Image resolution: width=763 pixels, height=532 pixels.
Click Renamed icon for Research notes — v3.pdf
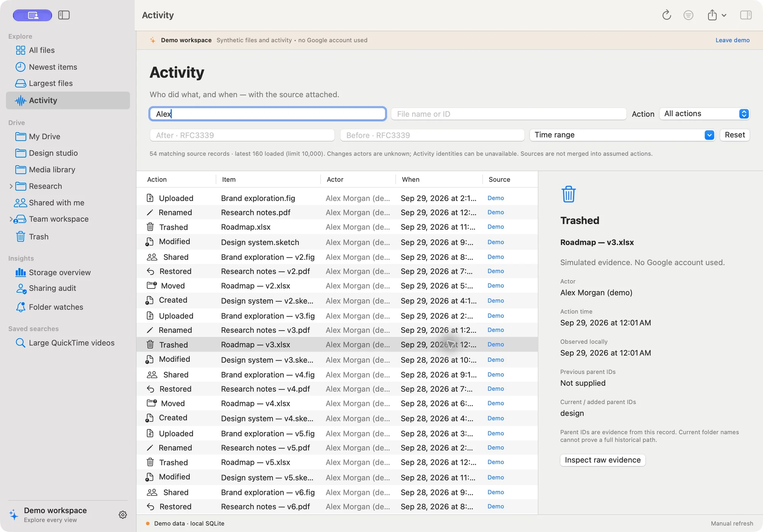150,330
